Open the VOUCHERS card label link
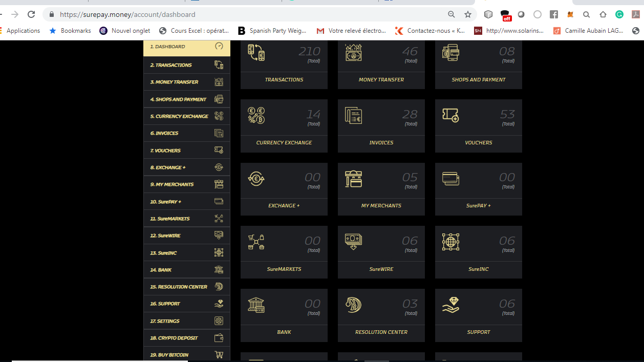The image size is (644, 362). (x=479, y=143)
